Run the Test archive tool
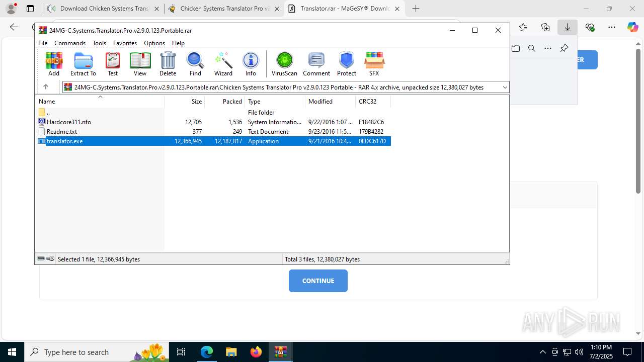The image size is (644, 362). [x=113, y=64]
